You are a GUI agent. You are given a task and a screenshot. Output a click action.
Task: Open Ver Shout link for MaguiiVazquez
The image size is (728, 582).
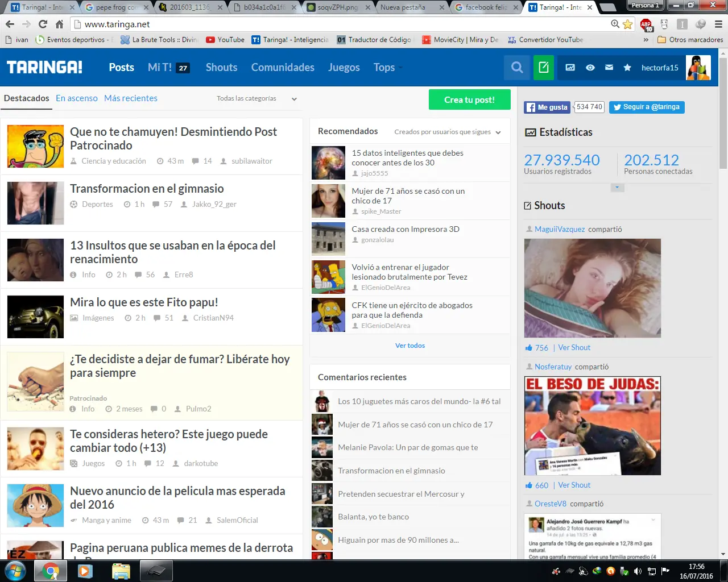574,347
